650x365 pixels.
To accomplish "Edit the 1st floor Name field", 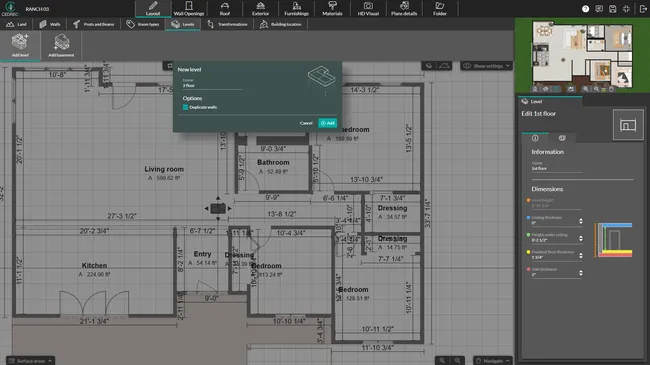I will tap(556, 168).
